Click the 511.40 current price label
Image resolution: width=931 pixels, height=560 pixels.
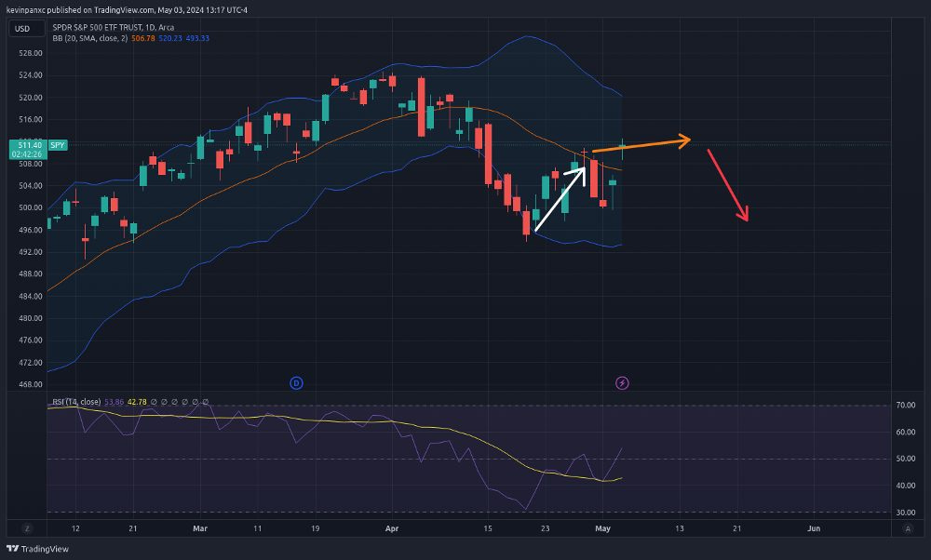pyautogui.click(x=29, y=145)
